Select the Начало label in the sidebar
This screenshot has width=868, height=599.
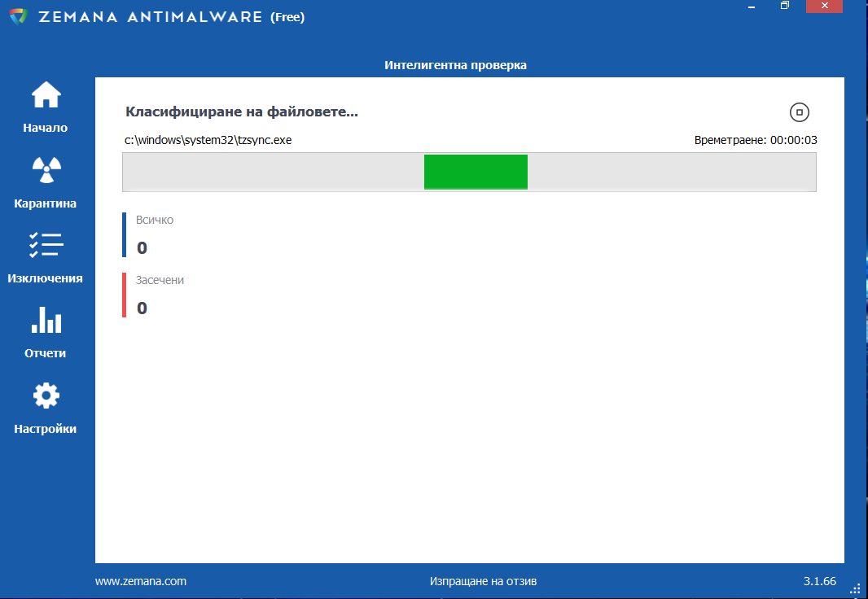pos(46,128)
